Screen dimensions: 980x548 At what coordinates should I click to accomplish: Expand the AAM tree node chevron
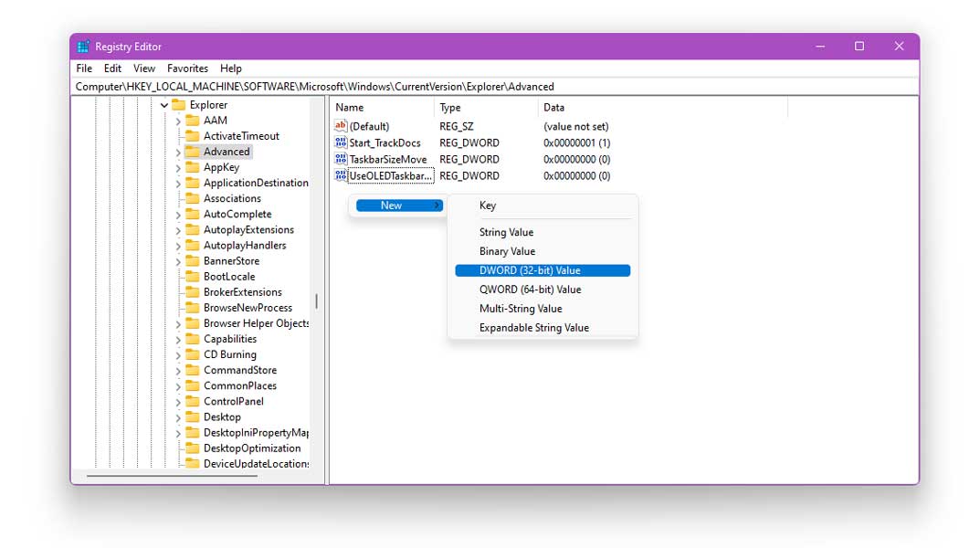(180, 120)
